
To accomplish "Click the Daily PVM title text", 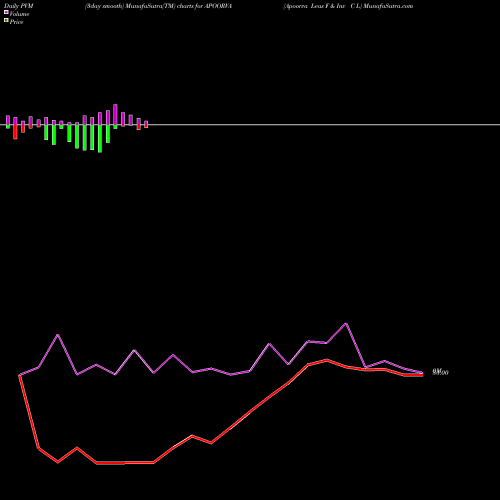I will click(19, 6).
